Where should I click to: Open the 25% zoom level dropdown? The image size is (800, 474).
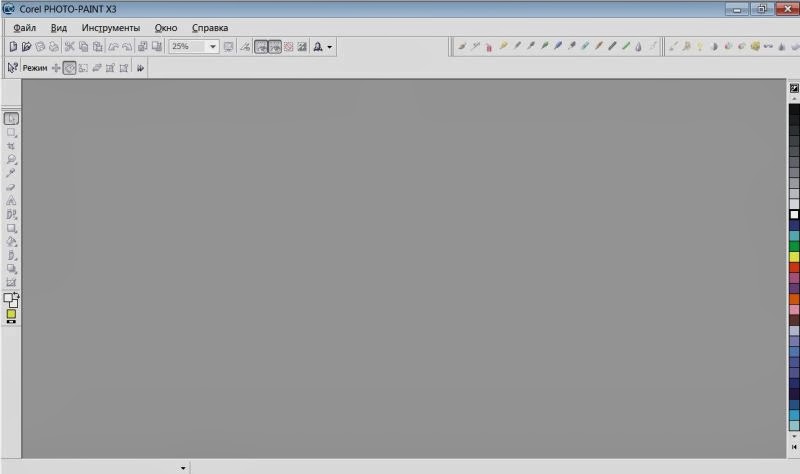click(213, 47)
